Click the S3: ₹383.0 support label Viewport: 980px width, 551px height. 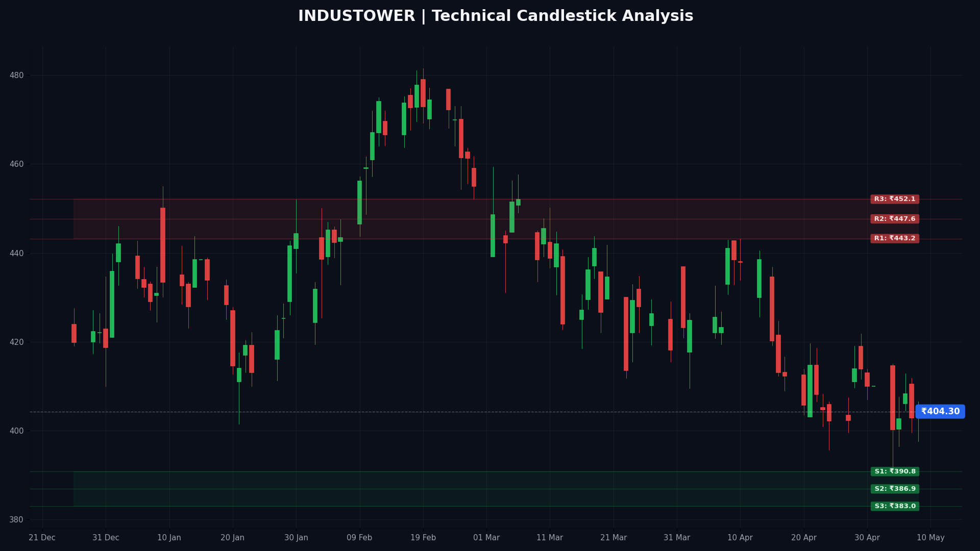pos(895,507)
